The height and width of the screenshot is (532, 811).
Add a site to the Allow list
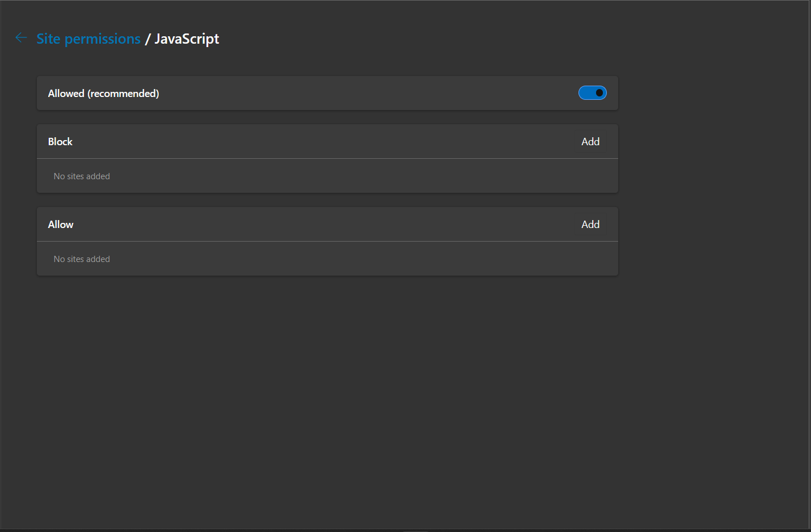pos(590,225)
